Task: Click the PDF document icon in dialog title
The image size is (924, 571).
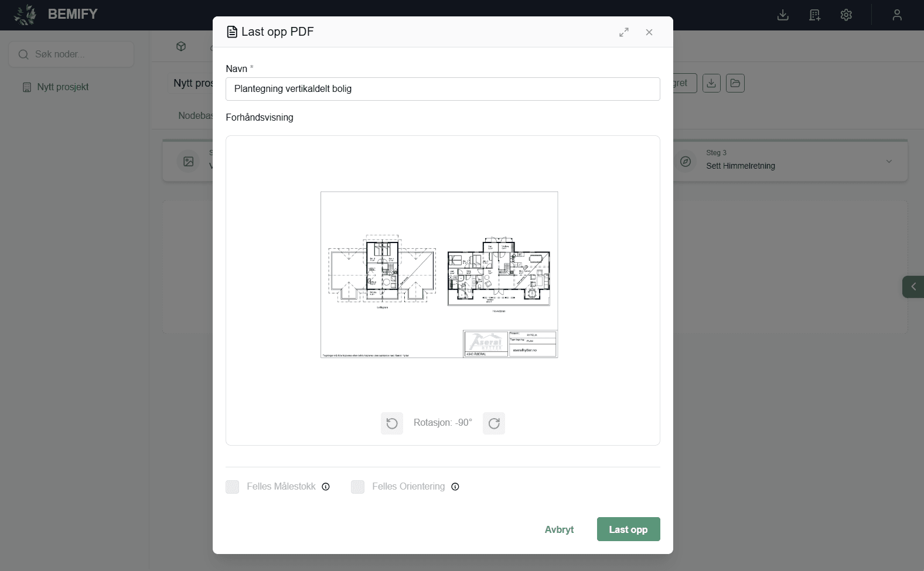Action: [x=232, y=32]
